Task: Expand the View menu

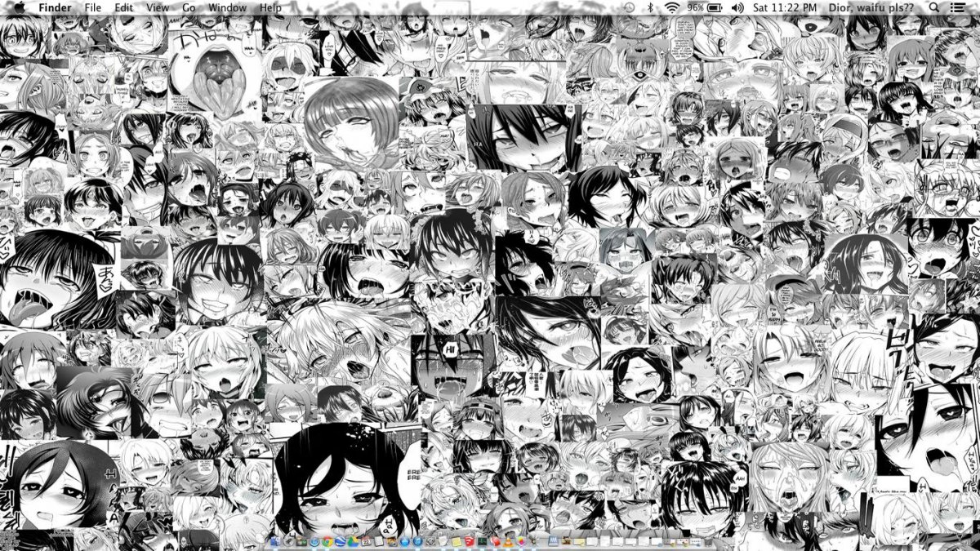Action: [x=158, y=7]
